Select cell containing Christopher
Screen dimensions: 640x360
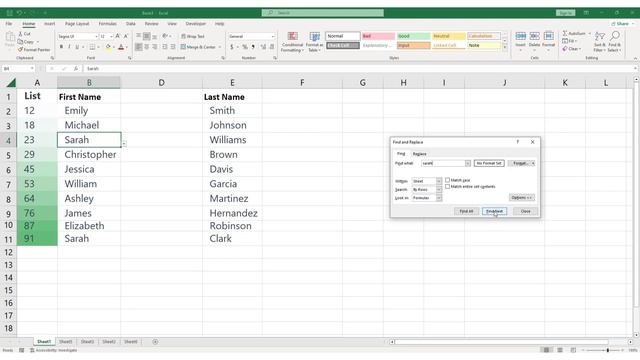pyautogui.click(x=89, y=155)
